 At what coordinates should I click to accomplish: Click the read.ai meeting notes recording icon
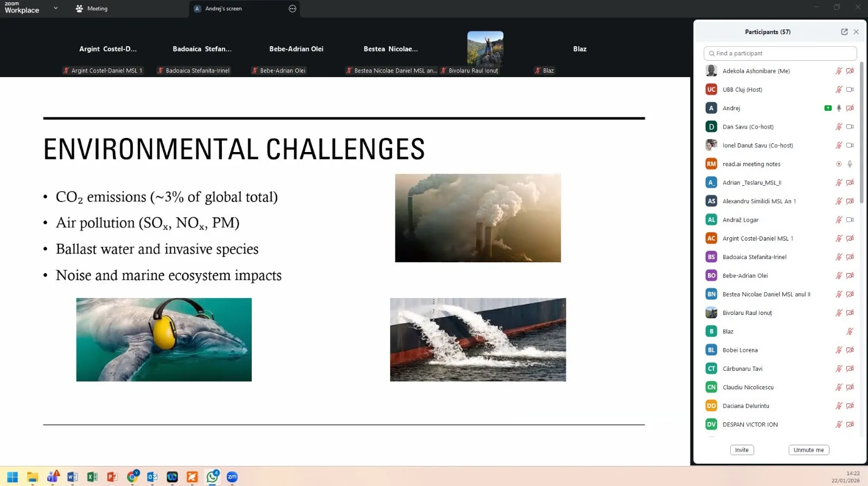click(x=839, y=164)
